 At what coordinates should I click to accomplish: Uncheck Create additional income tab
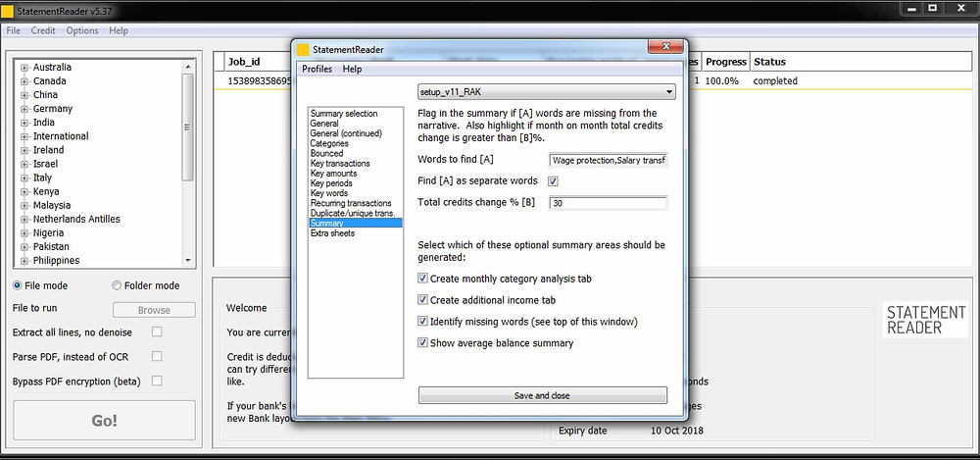click(x=423, y=300)
